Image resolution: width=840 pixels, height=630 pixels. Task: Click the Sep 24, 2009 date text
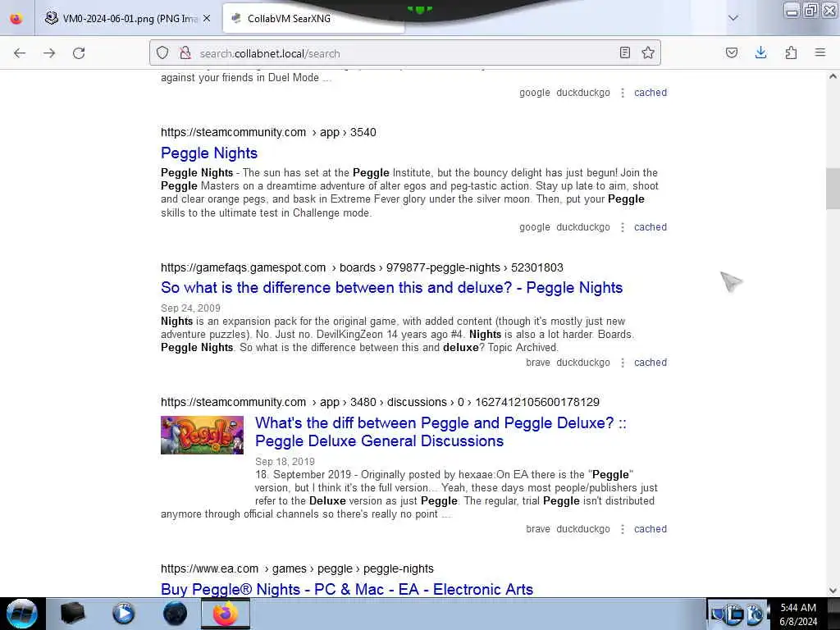click(x=190, y=308)
